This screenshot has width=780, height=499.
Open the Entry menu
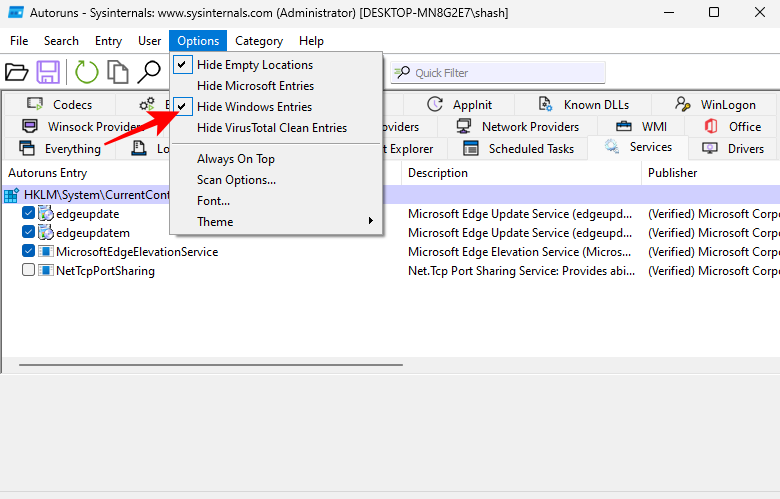point(108,41)
